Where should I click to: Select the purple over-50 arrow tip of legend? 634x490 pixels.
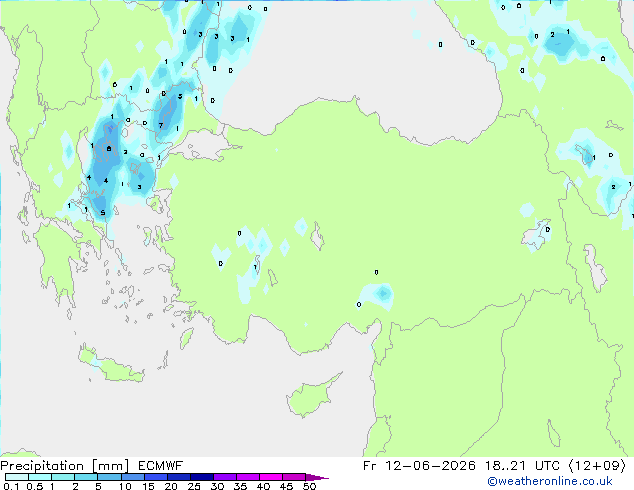(x=317, y=477)
